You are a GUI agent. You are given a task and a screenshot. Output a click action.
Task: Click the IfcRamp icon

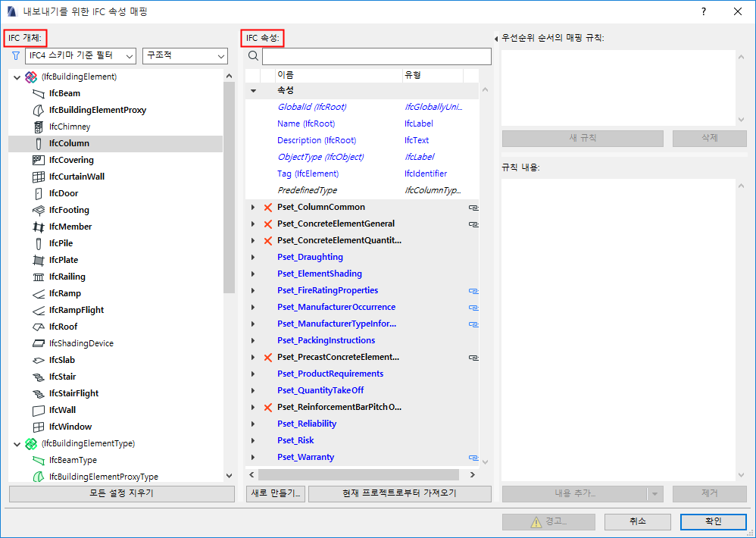pos(38,293)
